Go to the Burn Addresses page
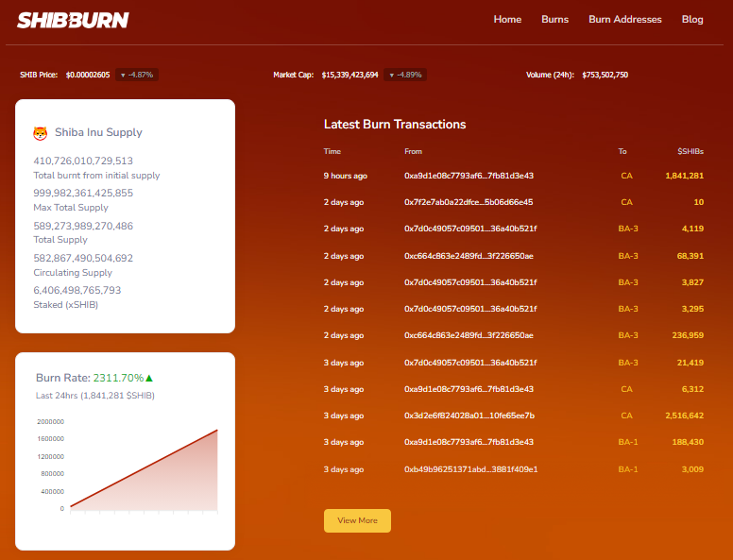This screenshot has height=560, width=733. (625, 19)
